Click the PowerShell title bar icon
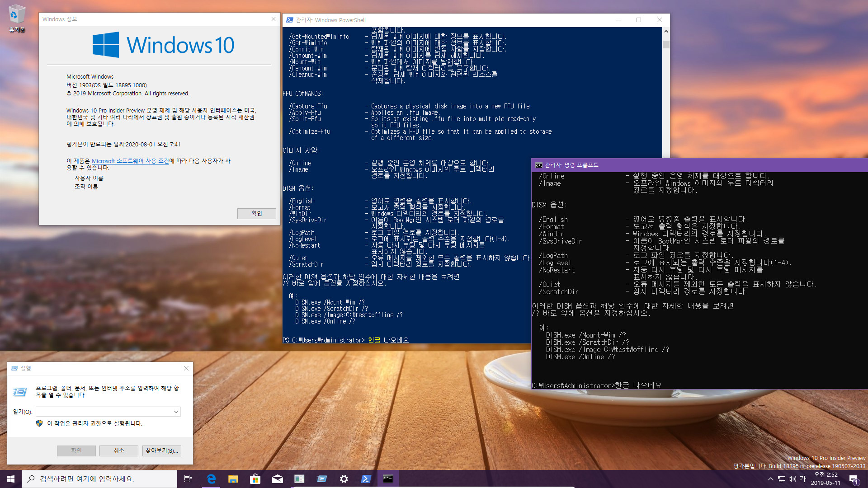Image resolution: width=868 pixels, height=488 pixels. pos(290,20)
